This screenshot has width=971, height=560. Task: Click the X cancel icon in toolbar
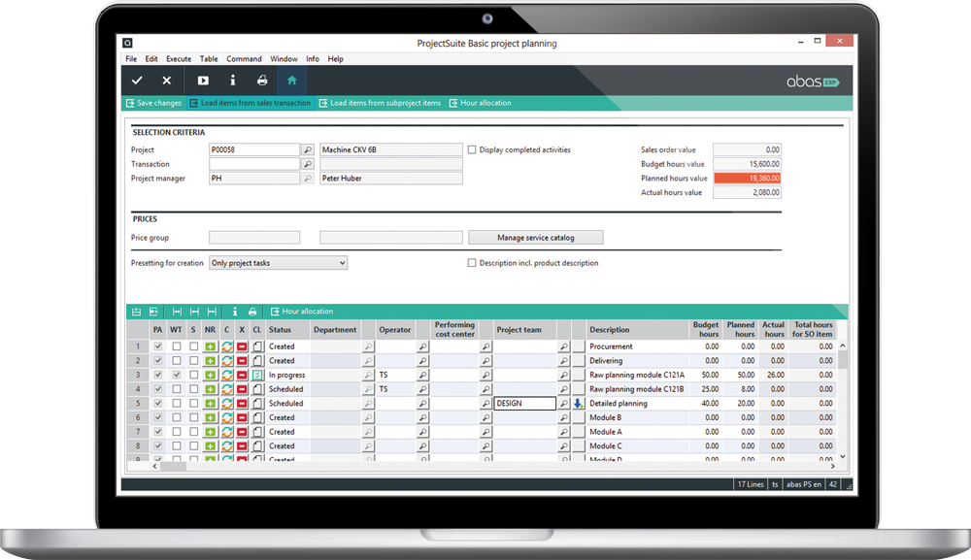[x=166, y=81]
